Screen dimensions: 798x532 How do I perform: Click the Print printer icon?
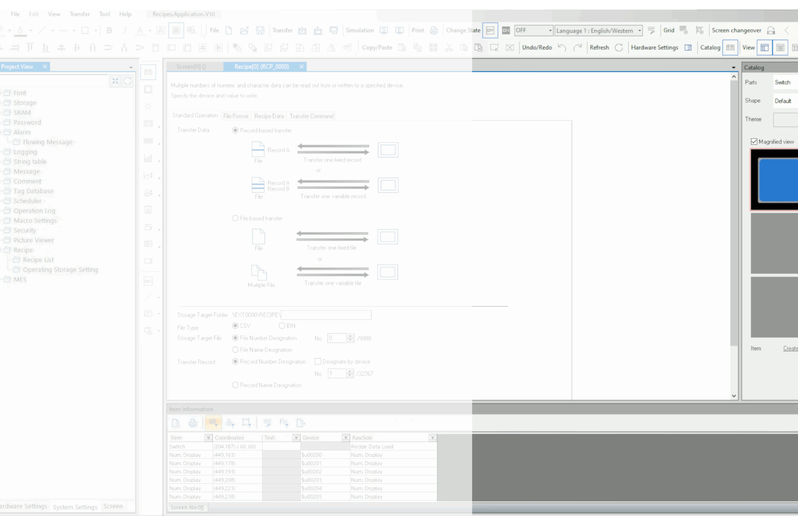pyautogui.click(x=434, y=31)
